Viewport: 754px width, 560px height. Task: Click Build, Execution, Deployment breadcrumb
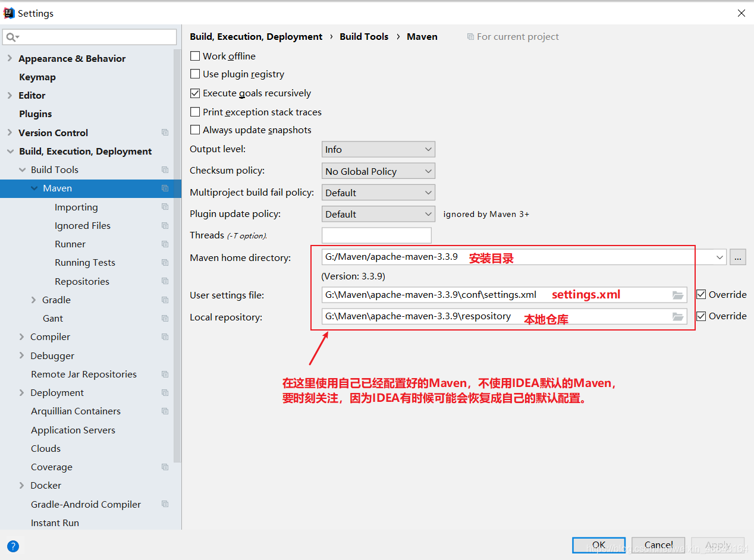click(x=256, y=36)
